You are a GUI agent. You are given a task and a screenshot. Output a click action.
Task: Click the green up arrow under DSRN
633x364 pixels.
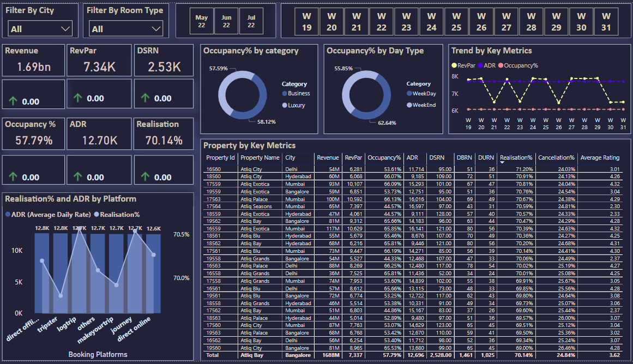point(145,98)
